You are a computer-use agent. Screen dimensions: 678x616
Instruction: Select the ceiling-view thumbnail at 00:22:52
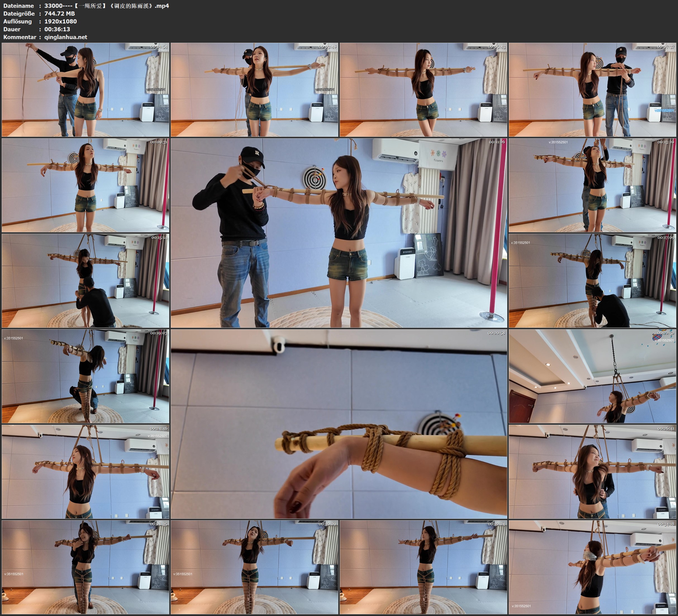coord(593,376)
